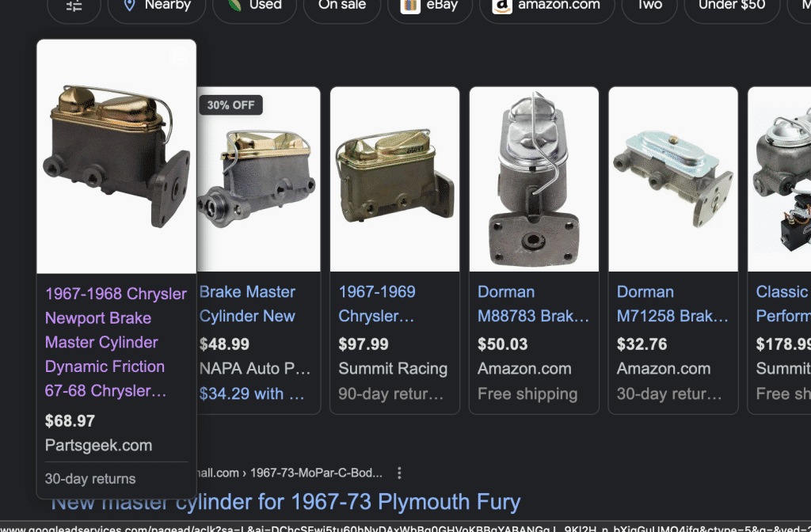Open the Brake Master Cylinder New listing
811x532 pixels.
click(x=247, y=304)
